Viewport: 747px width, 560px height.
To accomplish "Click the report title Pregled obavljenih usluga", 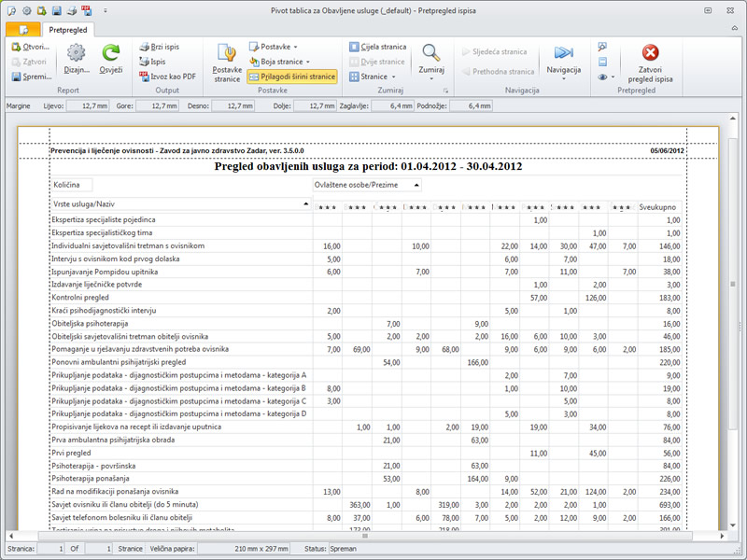I will (368, 166).
